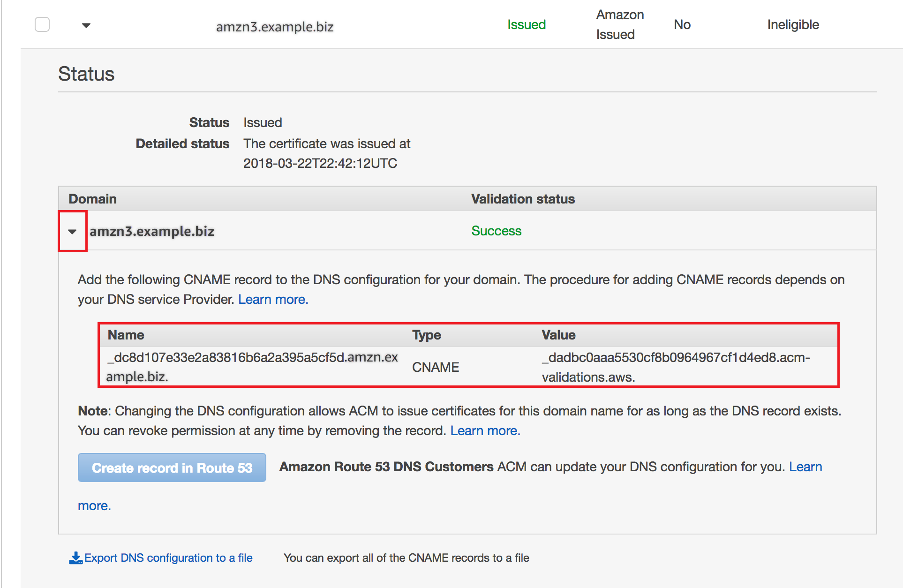
Task: Click the Validation status column header
Action: pos(522,198)
